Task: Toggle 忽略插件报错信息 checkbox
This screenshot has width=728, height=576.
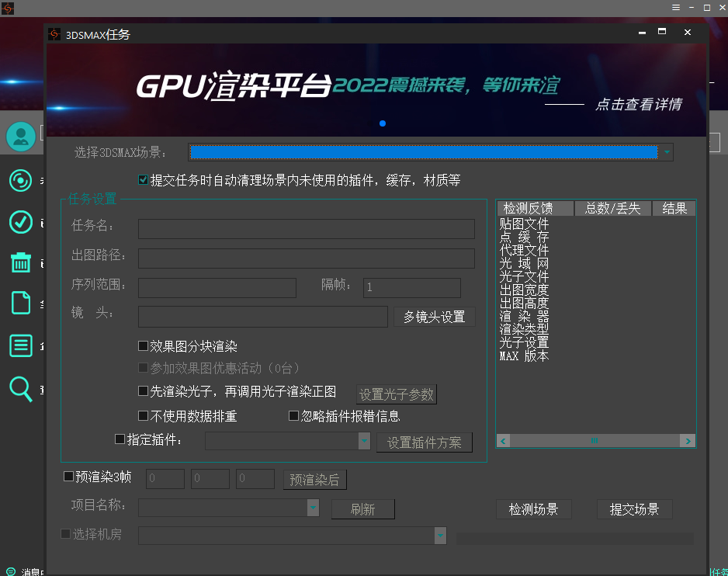Action: 294,416
